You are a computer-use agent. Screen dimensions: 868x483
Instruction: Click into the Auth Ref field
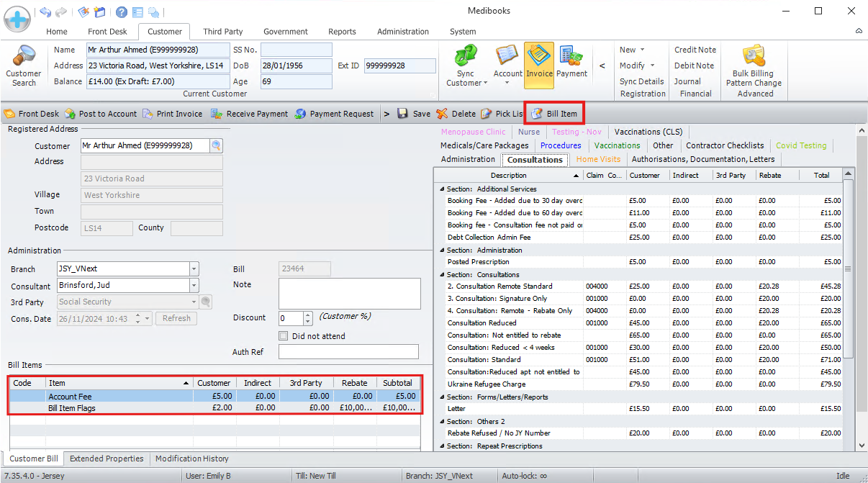348,352
